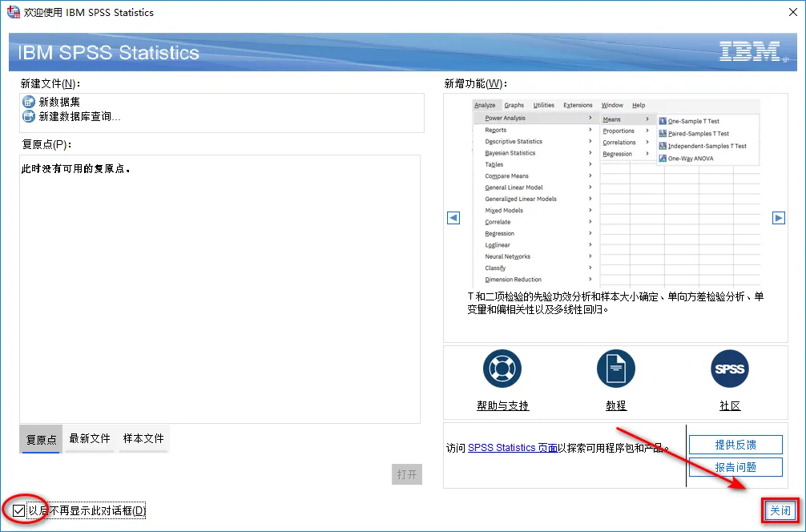Click the 社区 link text

pos(730,405)
